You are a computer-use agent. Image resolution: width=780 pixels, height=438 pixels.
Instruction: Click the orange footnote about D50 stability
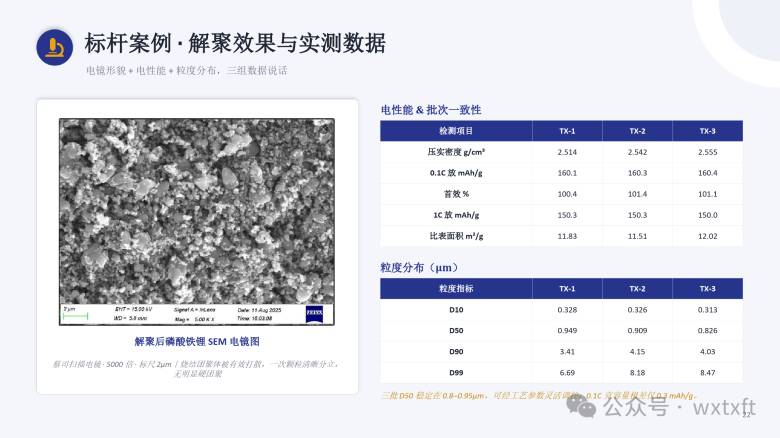[x=539, y=396]
